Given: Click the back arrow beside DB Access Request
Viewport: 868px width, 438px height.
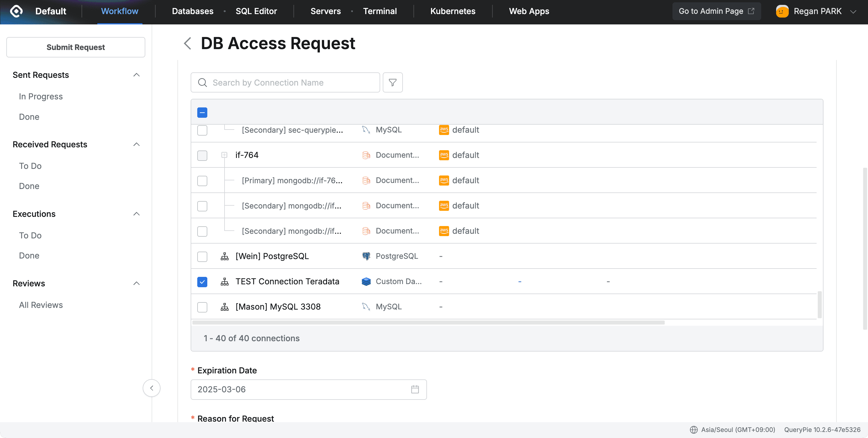Looking at the screenshot, I should click(188, 43).
